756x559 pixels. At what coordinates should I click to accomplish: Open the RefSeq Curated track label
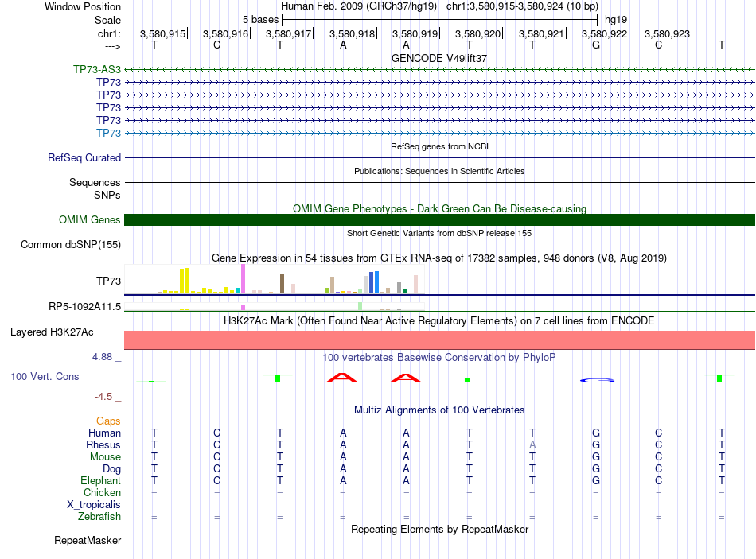point(84,157)
